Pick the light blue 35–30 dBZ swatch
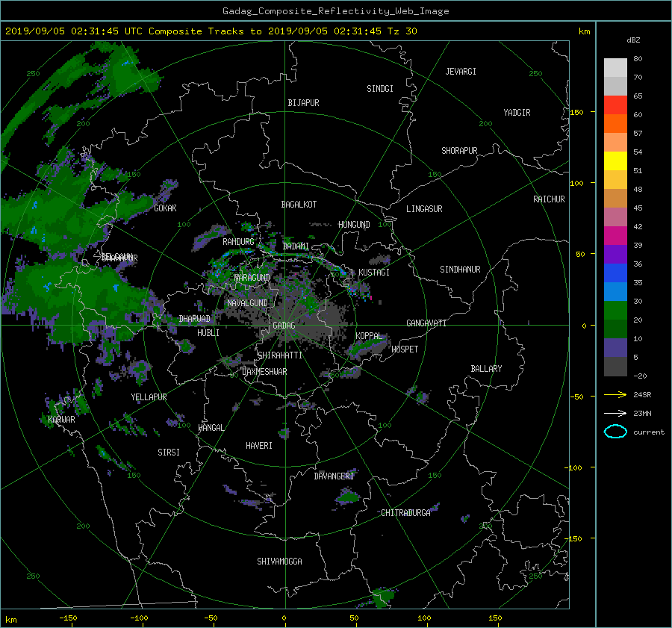The width and height of the screenshot is (672, 628). [615, 291]
